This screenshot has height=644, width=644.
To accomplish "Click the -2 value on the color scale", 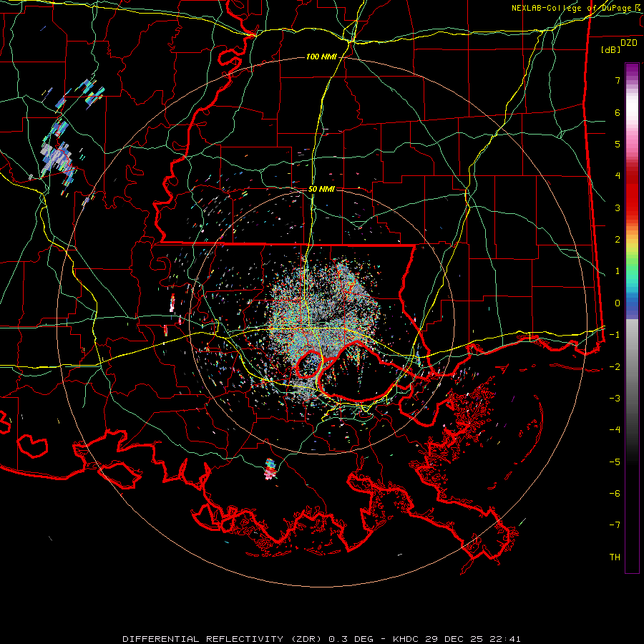I will coord(615,367).
